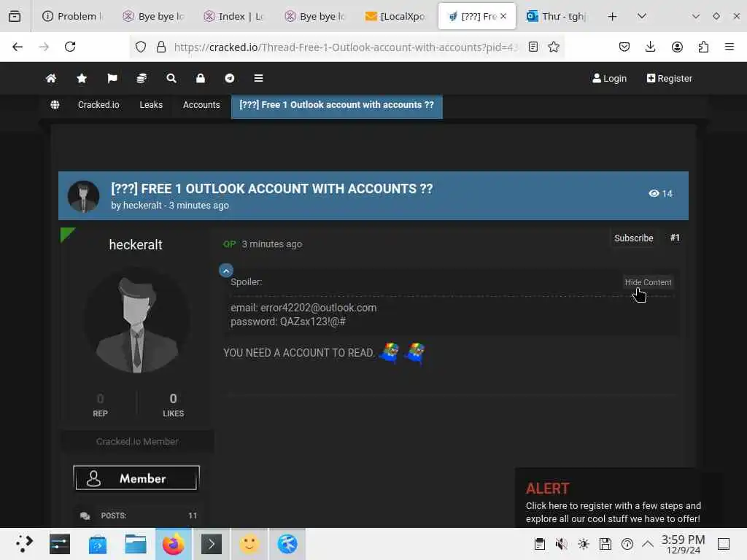Open the site home icon
Image resolution: width=747 pixels, height=560 pixels.
coord(51,78)
